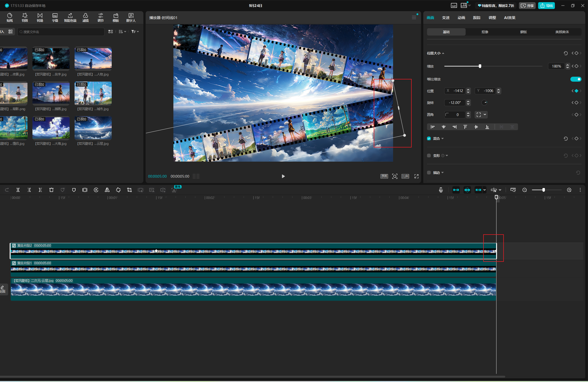Switch to the 变速 speed tab
This screenshot has width=588, height=382.
point(446,18)
